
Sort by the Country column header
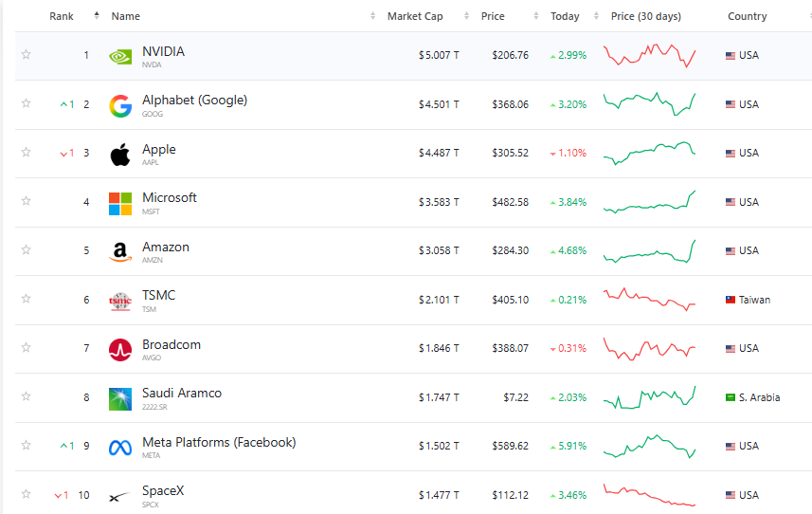[747, 16]
